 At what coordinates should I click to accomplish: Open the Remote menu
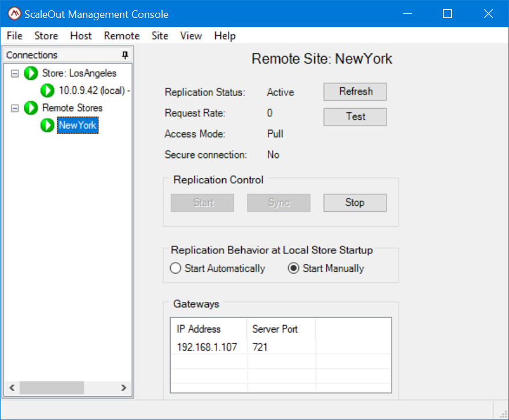point(121,36)
